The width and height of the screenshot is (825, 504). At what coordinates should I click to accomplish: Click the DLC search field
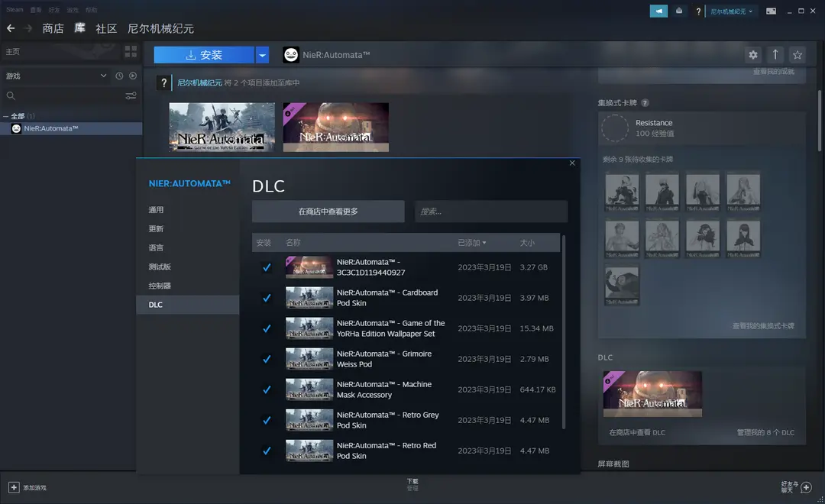click(491, 211)
